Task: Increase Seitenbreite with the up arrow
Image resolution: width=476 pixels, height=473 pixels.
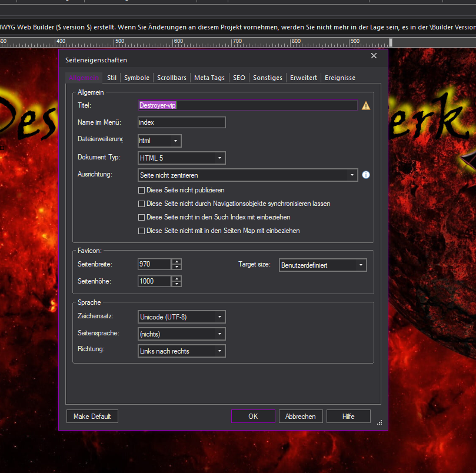Action: (x=177, y=261)
